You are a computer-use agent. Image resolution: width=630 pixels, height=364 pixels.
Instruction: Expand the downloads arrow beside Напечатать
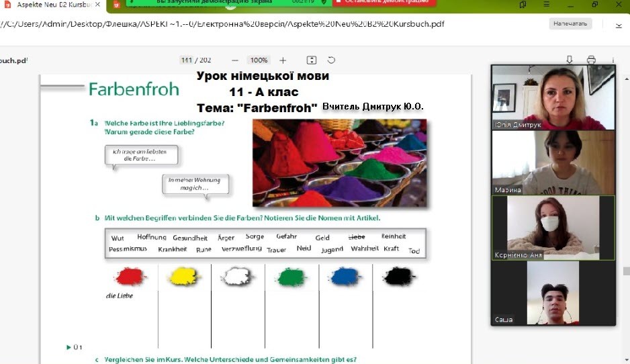[x=618, y=26]
